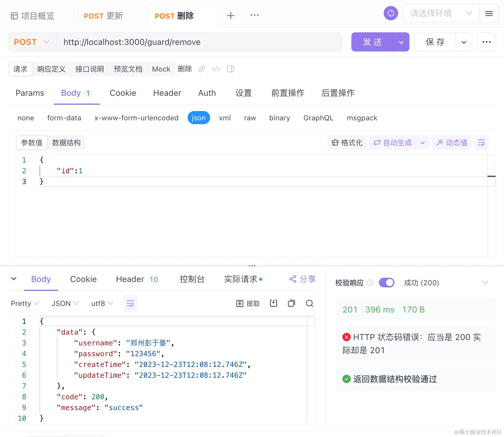Click the panel divider handle dots

point(252,265)
